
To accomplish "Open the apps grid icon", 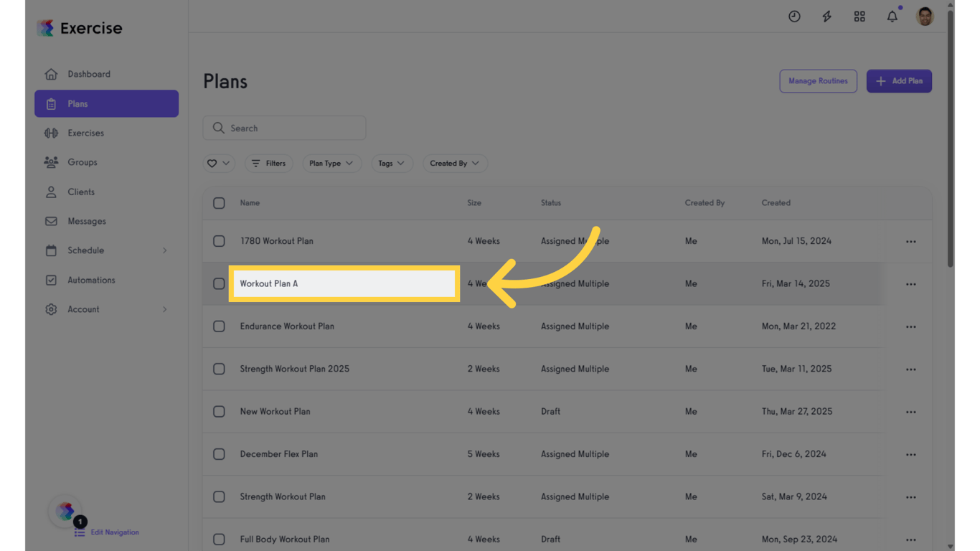I will point(859,17).
